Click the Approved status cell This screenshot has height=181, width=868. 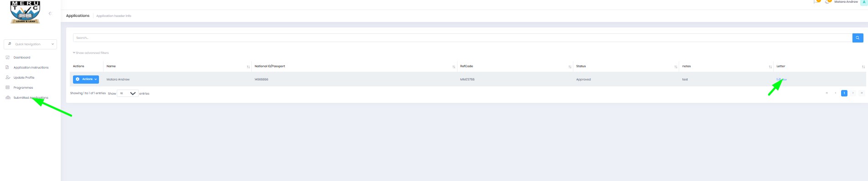tap(583, 80)
